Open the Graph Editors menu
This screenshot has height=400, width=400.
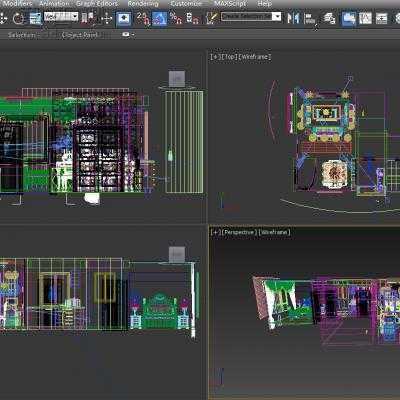97,4
